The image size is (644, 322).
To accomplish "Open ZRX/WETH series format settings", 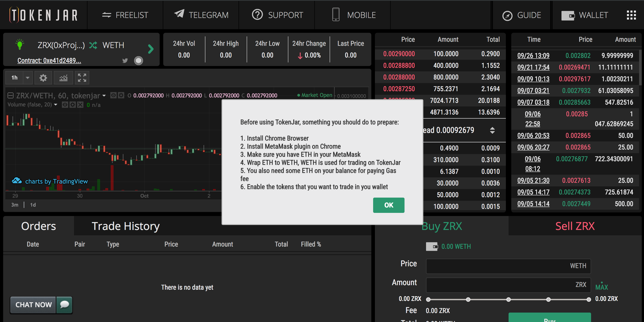I will (x=121, y=95).
